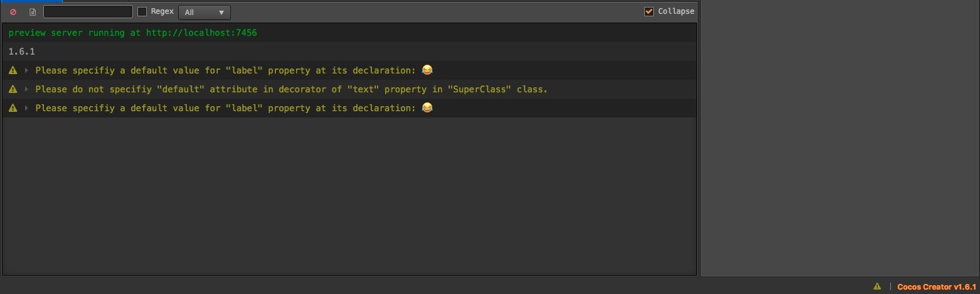This screenshot has height=294, width=980.
Task: Expand the last "label" property warning
Action: [26, 108]
